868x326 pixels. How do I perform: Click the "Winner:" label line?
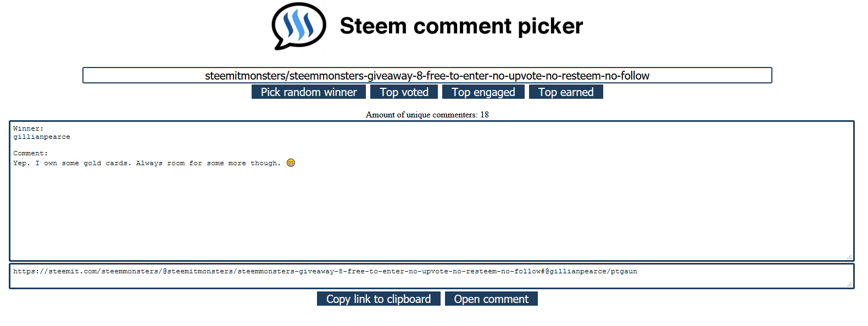[29, 128]
